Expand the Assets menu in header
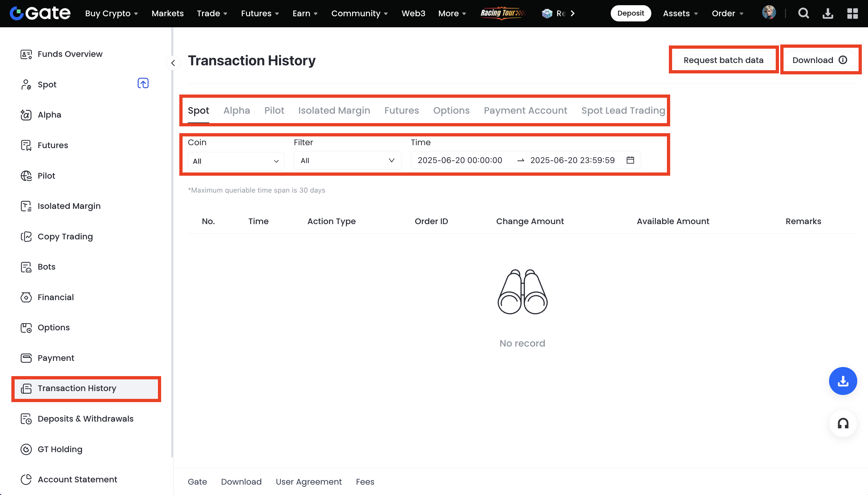The height and width of the screenshot is (495, 868). (x=680, y=13)
